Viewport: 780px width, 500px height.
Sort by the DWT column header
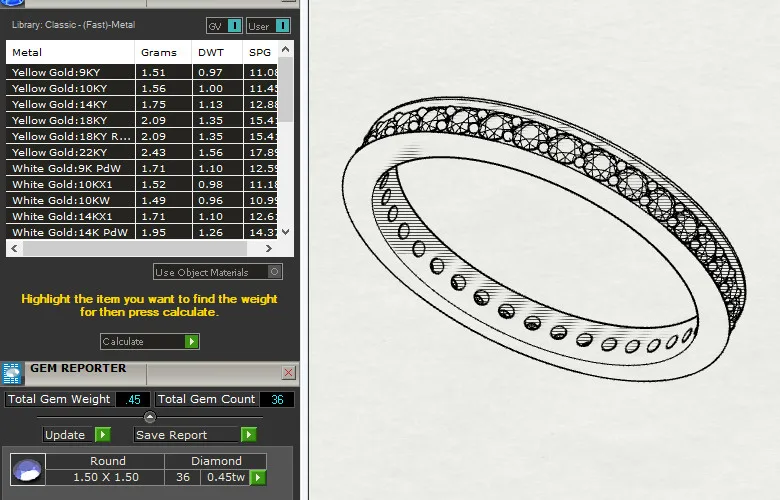pyautogui.click(x=217, y=52)
